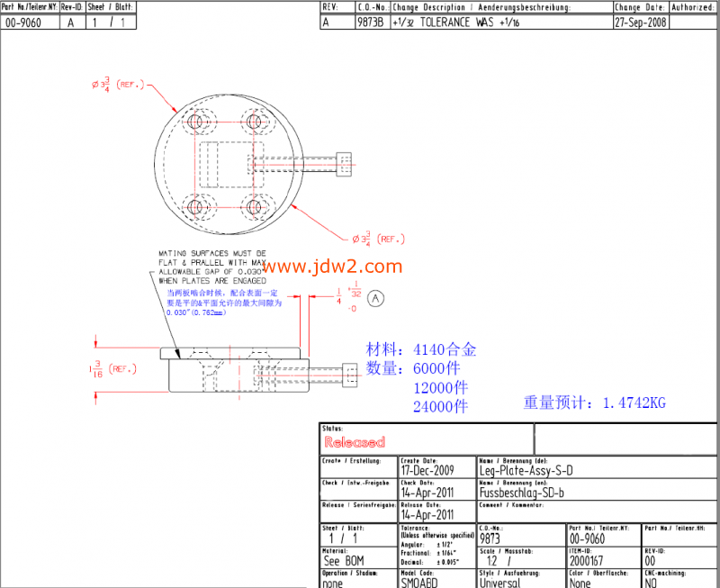The height and width of the screenshot is (588, 720).
Task: Select Operation value 'none'
Action: click(x=332, y=583)
